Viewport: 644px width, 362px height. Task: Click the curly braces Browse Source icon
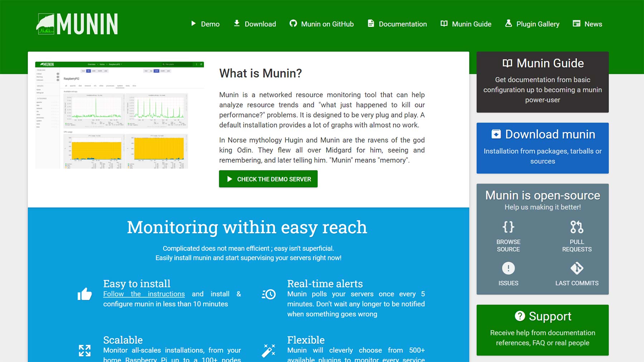508,227
